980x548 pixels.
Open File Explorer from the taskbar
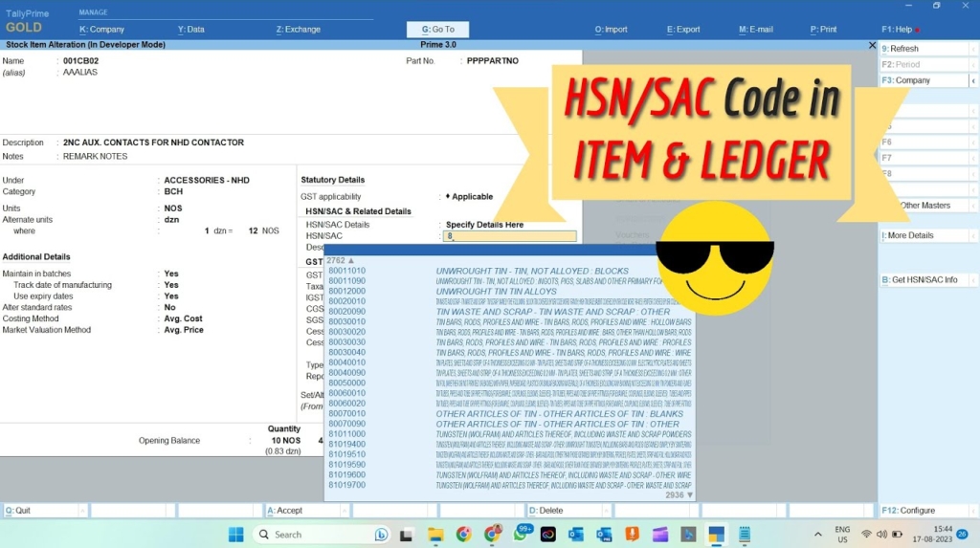click(x=435, y=535)
